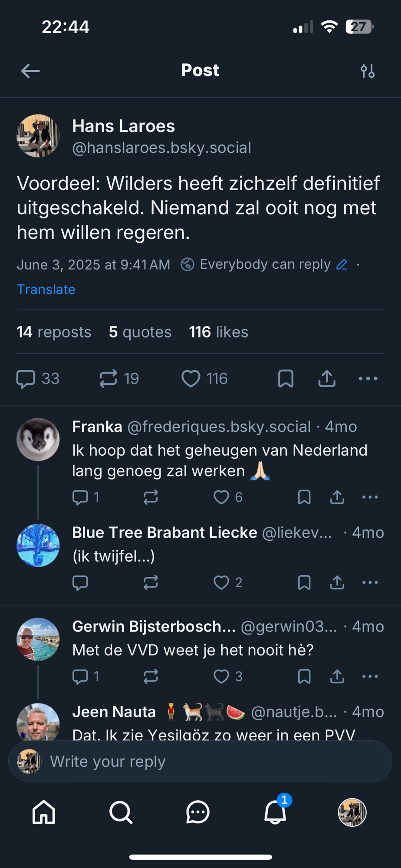Open thread settings filter icon

coord(368,71)
